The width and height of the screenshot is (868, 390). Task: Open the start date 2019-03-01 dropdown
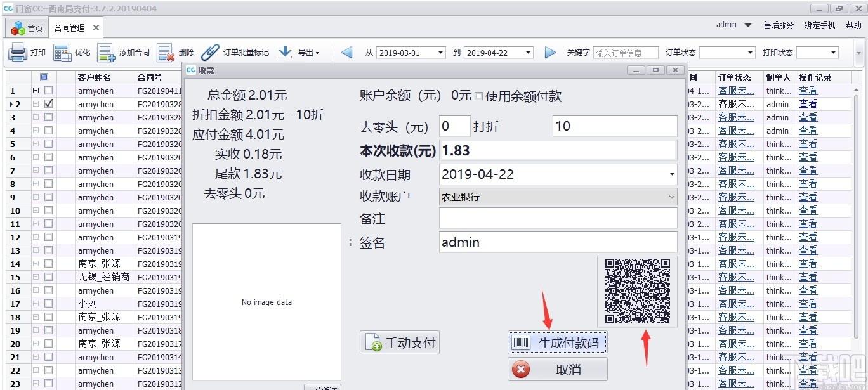coord(441,53)
